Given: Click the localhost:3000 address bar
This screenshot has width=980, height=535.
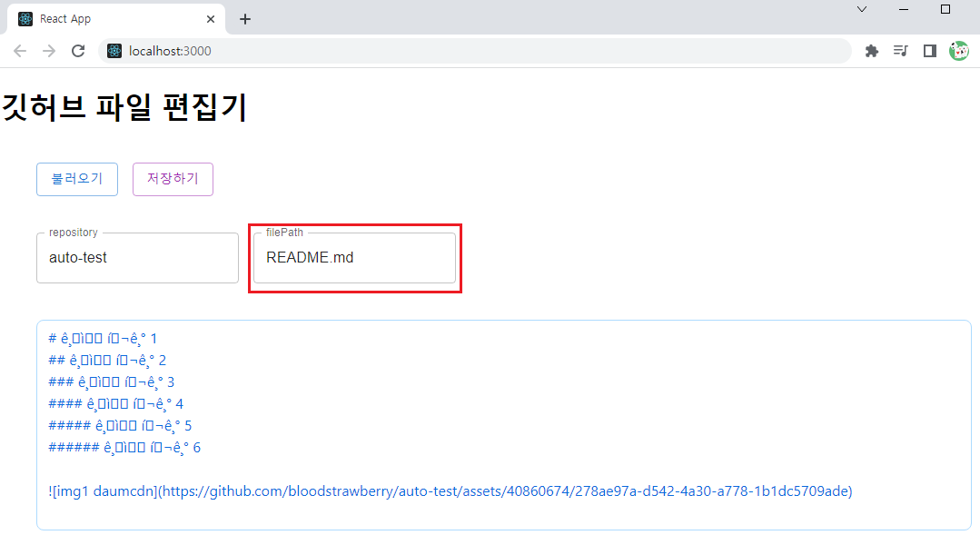Looking at the screenshot, I should click(x=475, y=51).
